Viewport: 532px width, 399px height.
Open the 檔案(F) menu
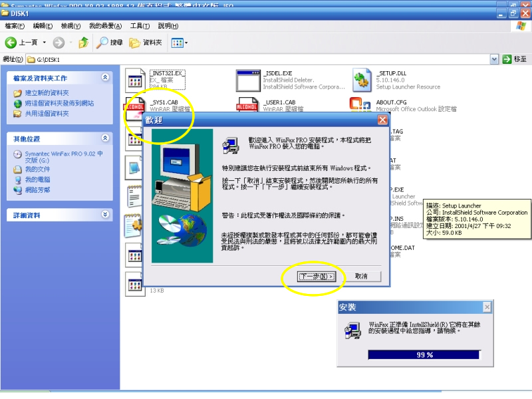tap(15, 26)
